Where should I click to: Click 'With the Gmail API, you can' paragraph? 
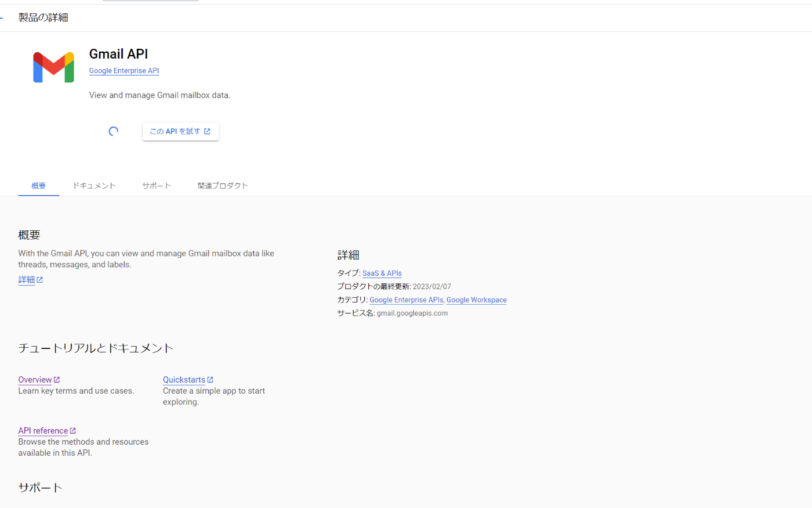[146, 259]
